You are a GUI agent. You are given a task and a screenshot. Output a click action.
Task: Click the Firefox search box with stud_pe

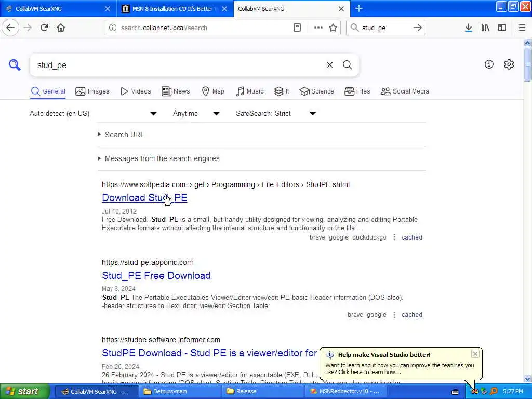(x=385, y=28)
